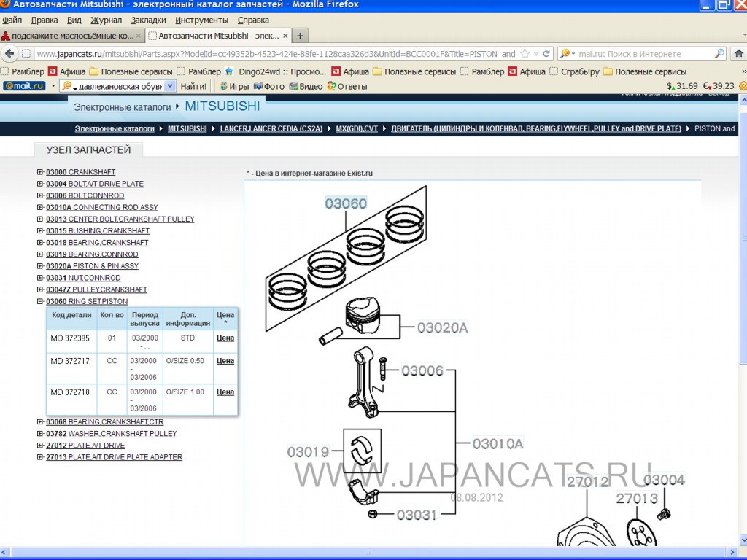This screenshot has width=747, height=560.
Task: Open the 03782 WASHER,CRANKSHAFT PULLEY link
Action: coord(111,434)
